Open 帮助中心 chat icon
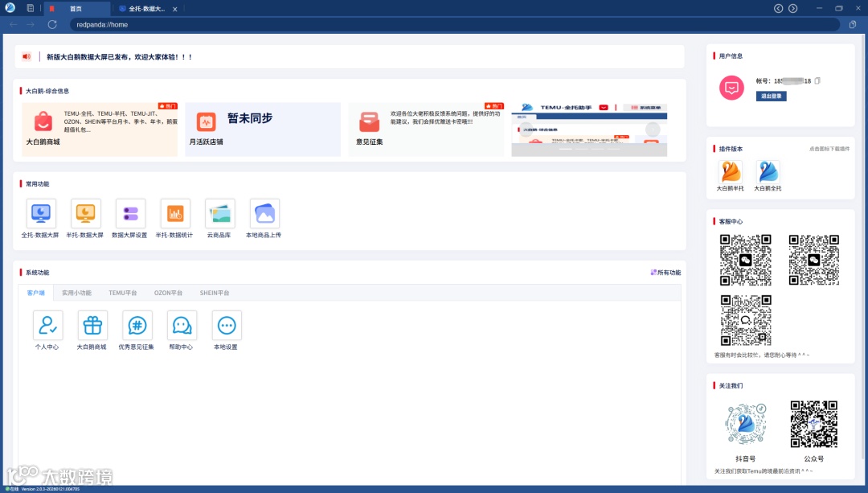The image size is (868, 493). 182,325
